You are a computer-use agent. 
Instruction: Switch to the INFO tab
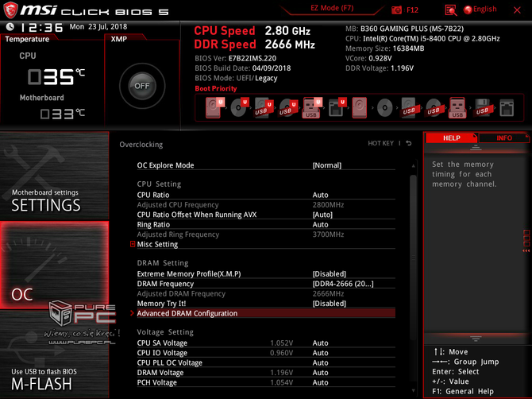504,138
